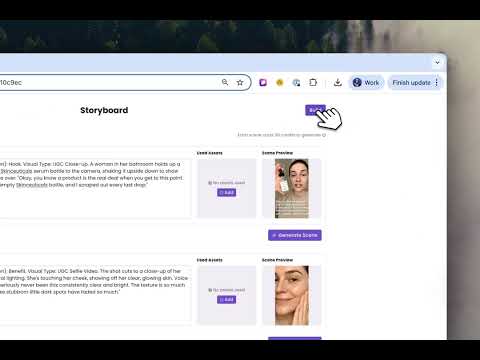The width and height of the screenshot is (480, 360).
Task: Click the zoom magnifier icon in address bar
Action: 225,82
